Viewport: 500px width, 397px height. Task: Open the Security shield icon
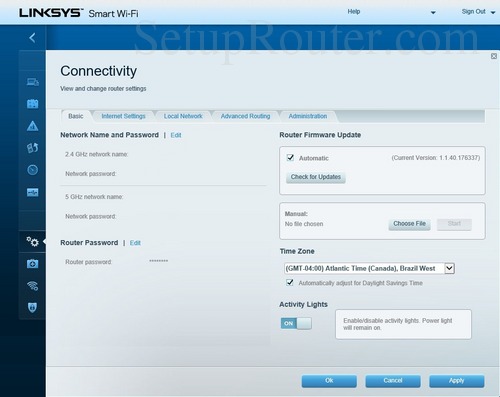[32, 307]
